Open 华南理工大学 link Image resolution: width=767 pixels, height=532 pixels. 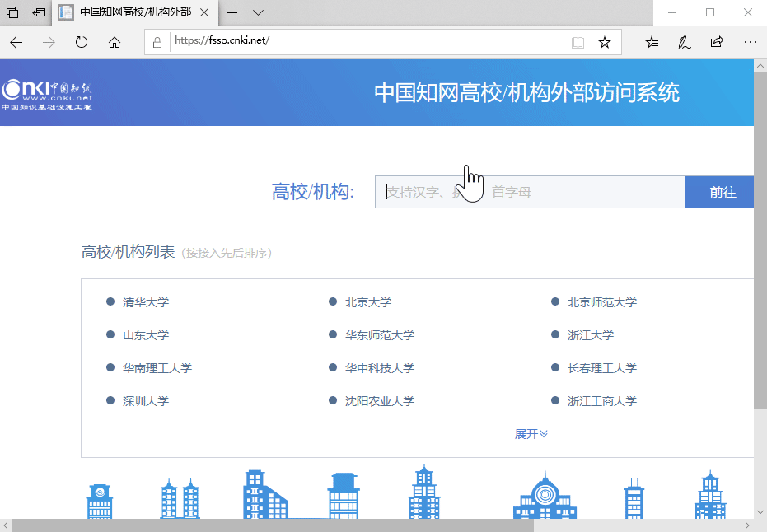157,367
